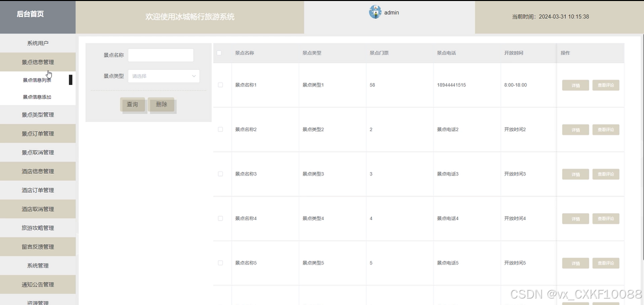644x305 pixels.
Task: Collapse the 景点信息管理 menu
Action: point(38,62)
